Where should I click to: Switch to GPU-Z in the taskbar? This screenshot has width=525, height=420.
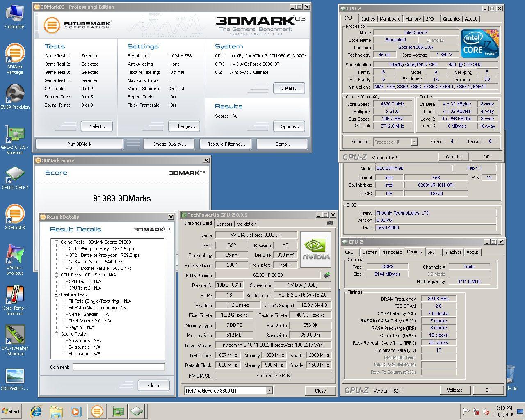(118, 411)
